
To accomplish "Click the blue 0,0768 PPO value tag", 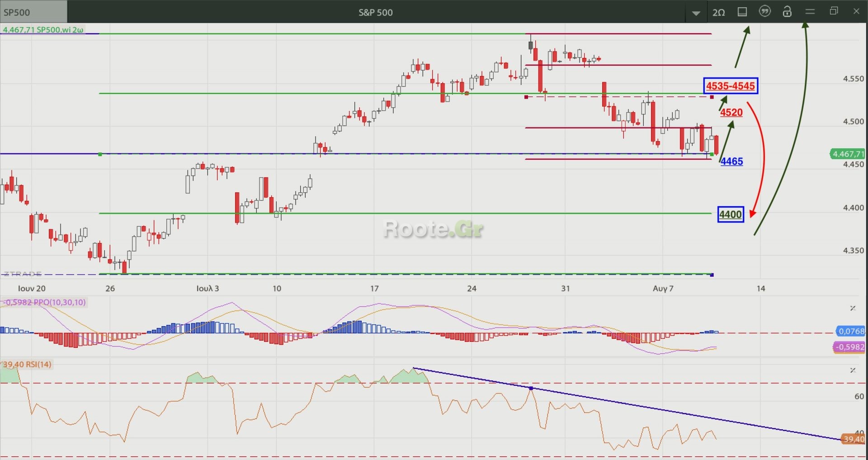I will point(851,331).
